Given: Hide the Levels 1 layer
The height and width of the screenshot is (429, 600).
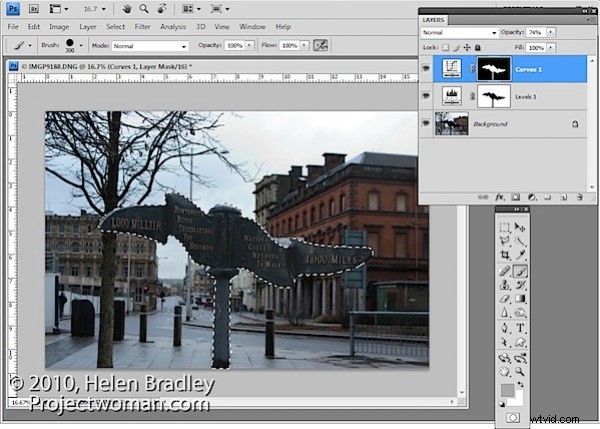Looking at the screenshot, I should click(426, 96).
